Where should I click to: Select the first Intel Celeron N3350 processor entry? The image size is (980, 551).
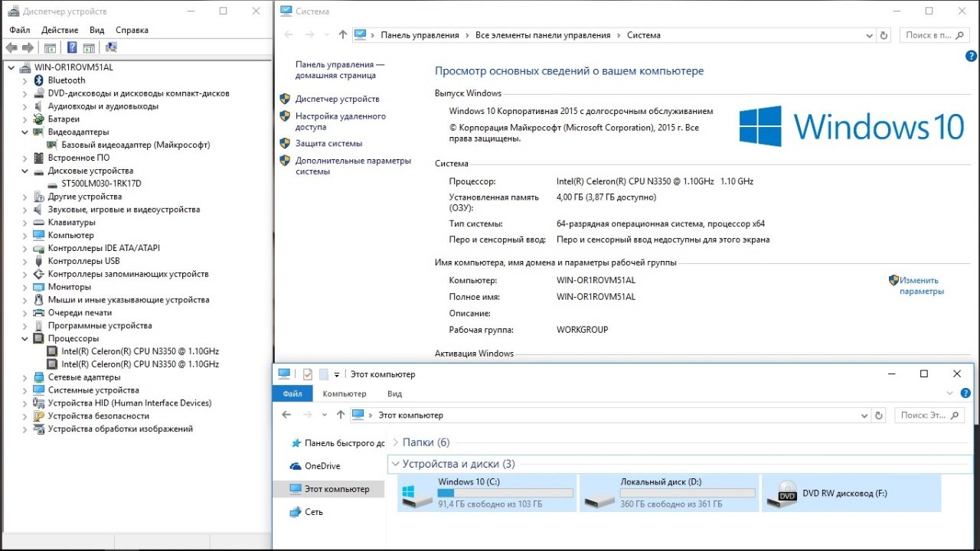(x=140, y=351)
